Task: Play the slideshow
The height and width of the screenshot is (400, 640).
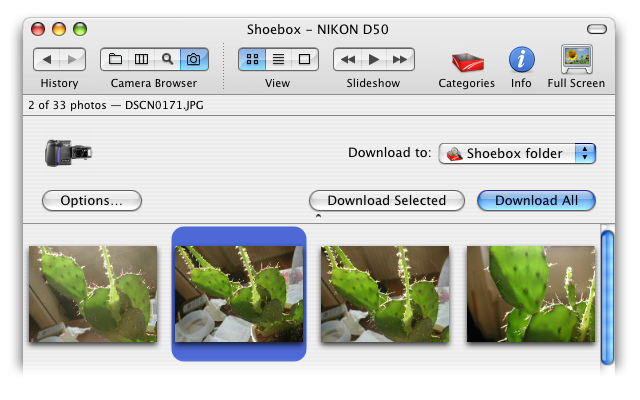Action: pos(373,60)
